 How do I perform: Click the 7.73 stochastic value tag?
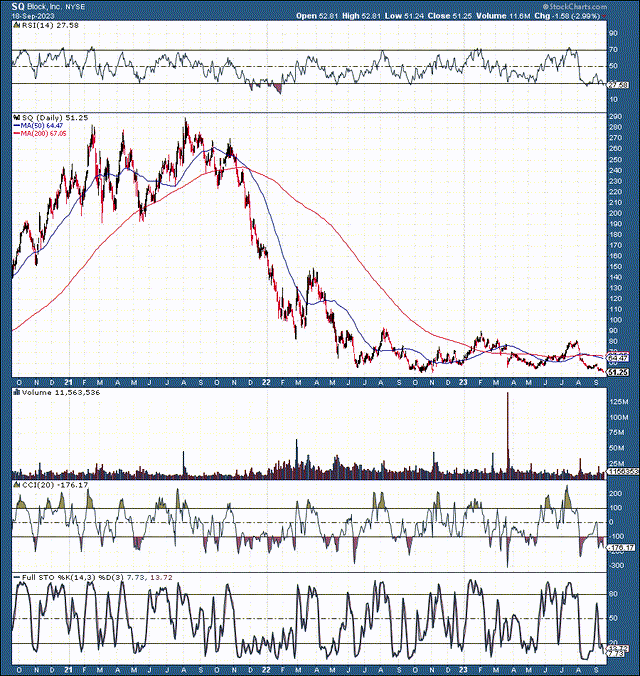click(616, 654)
